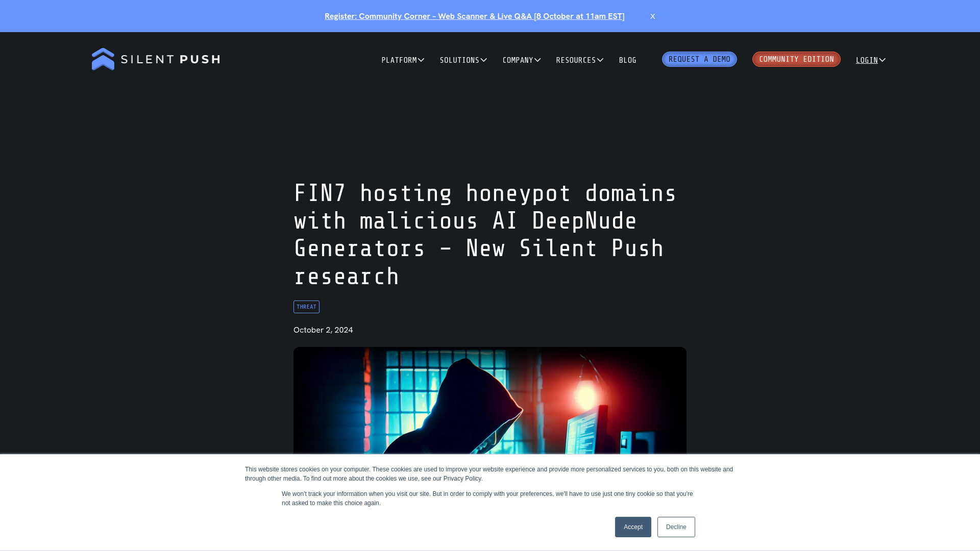Click the PLATFORM menu chevron icon

click(x=421, y=59)
